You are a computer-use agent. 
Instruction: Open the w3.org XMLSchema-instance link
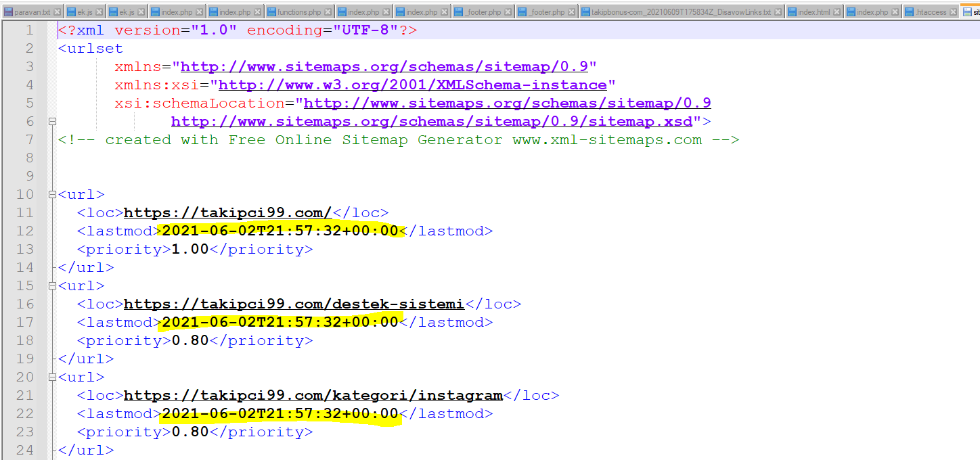click(x=412, y=85)
